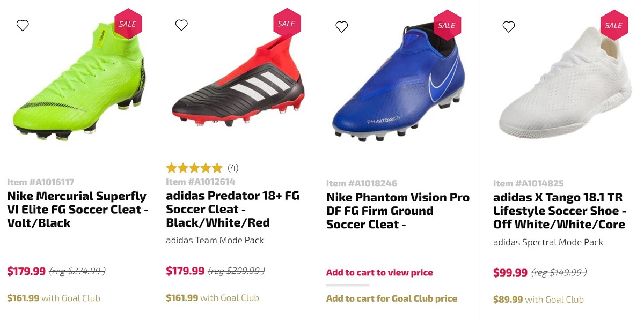Click the $161.99 Goal Club price under Nike Mercurial
Viewport: 644px width, 336px height.
click(54, 298)
